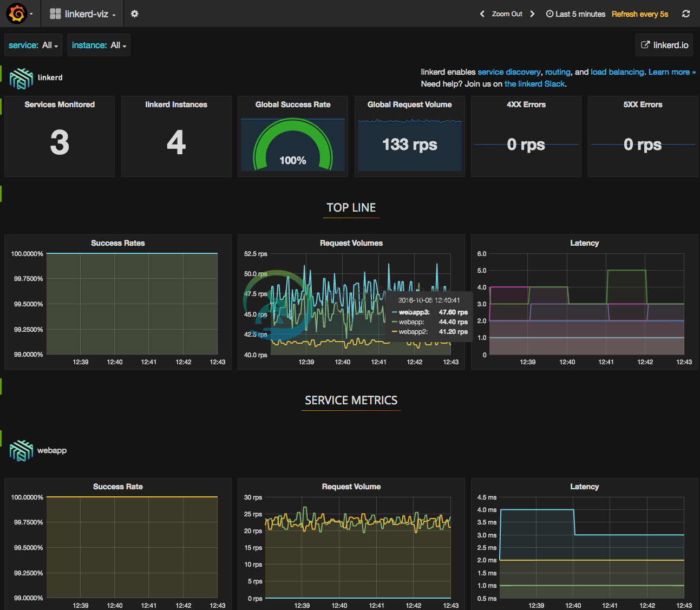Click the webapp service logo icon
700x610 pixels.
[x=21, y=451]
